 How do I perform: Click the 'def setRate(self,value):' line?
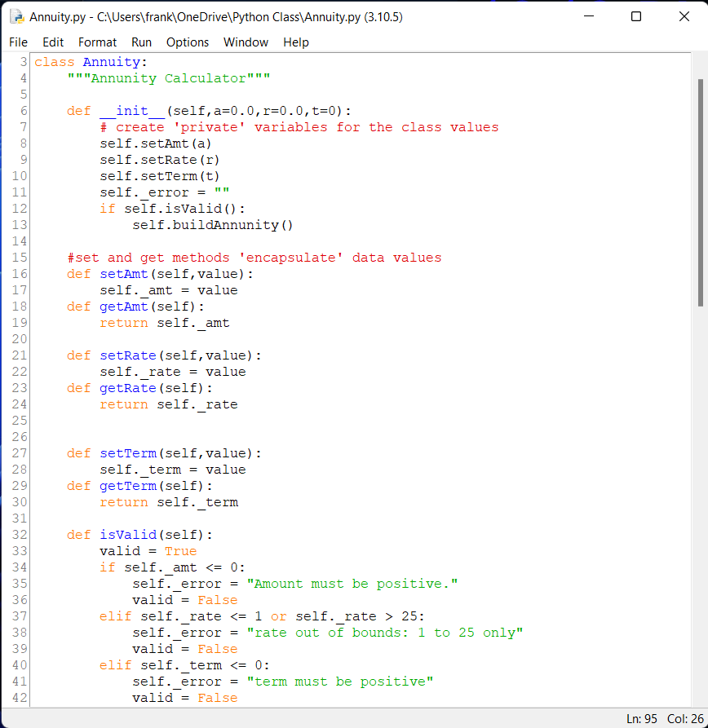click(165, 355)
